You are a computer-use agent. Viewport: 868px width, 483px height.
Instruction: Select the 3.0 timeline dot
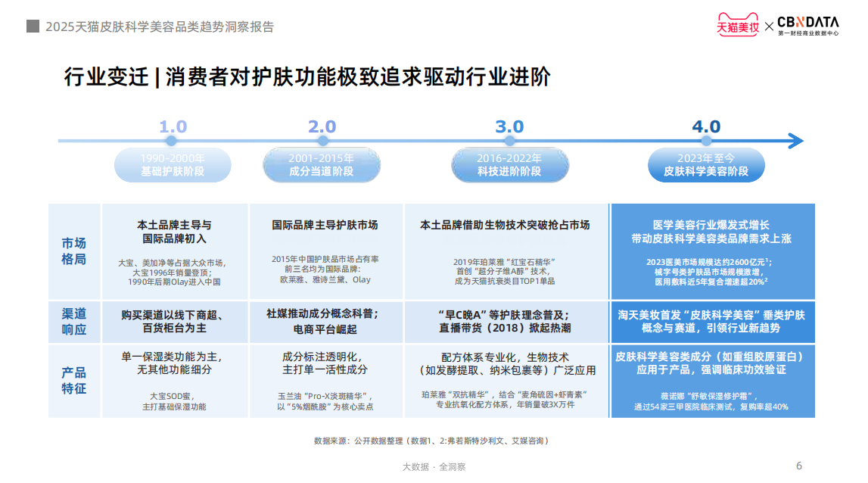[509, 141]
